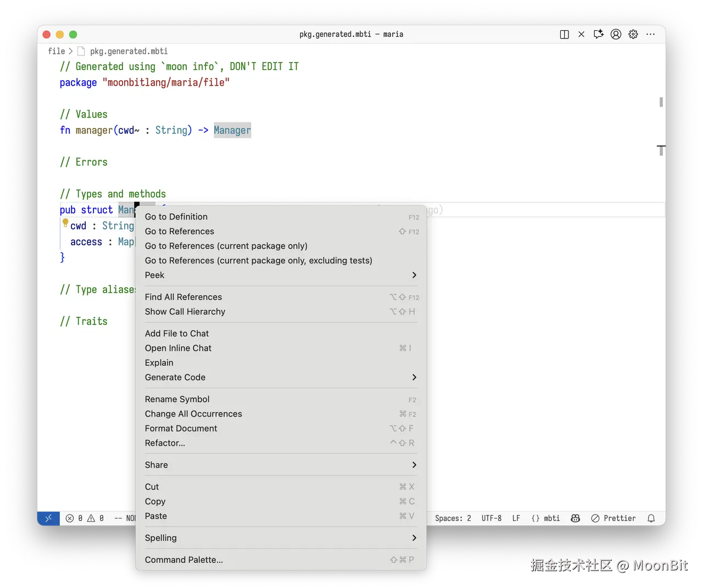Choose Add File to Chat
This screenshot has width=703, height=588.
[281, 334]
